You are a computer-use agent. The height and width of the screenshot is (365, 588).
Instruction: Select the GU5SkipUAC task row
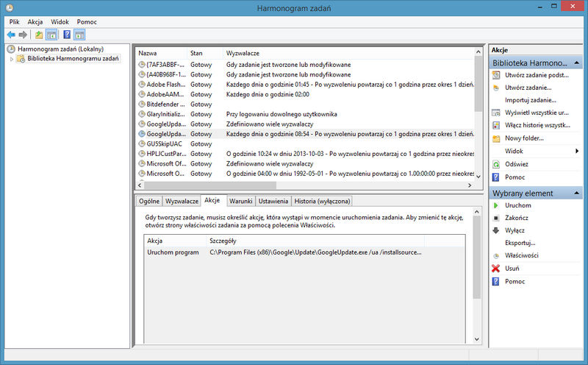(305, 143)
